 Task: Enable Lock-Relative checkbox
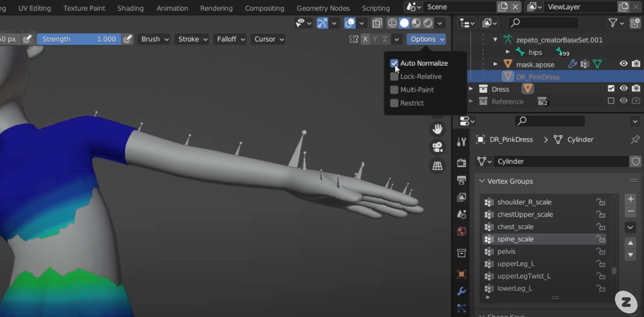click(394, 77)
